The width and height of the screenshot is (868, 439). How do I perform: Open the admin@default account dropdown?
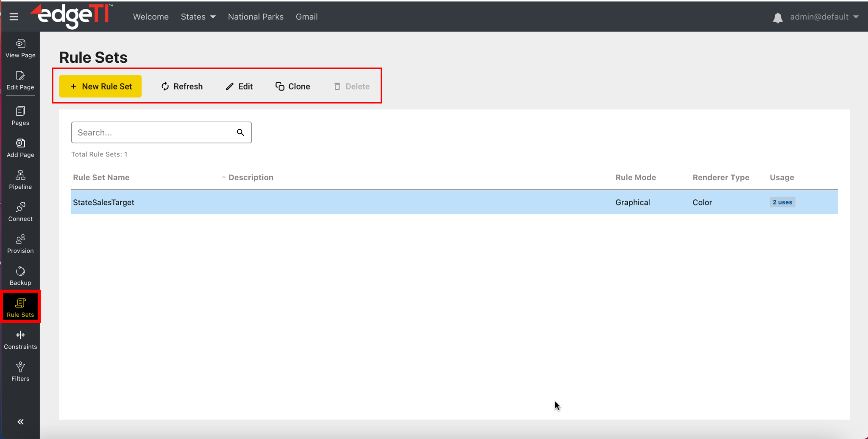823,17
